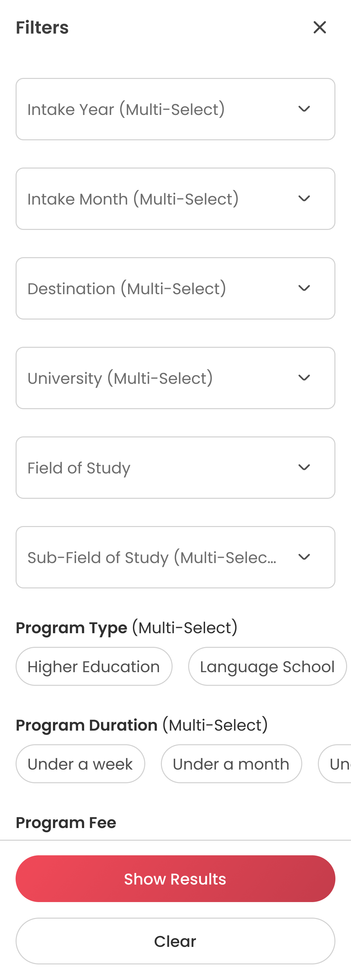Image resolution: width=351 pixels, height=980 pixels.
Task: Expand the Intake Month dropdown field
Action: point(152,199)
